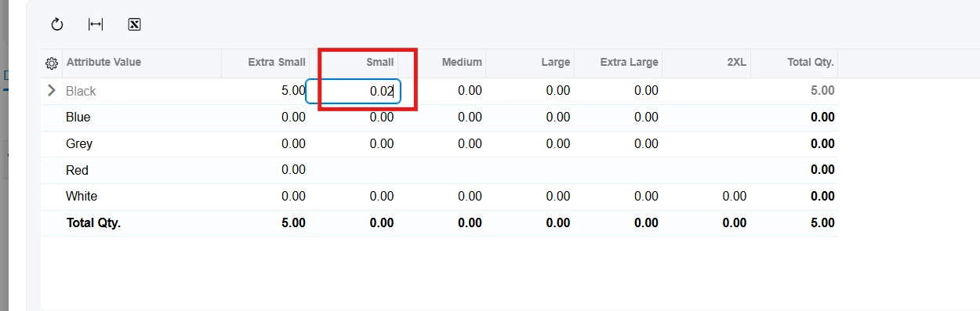Click the active Small quantity field for Black
The height and width of the screenshot is (311, 980).
354,91
